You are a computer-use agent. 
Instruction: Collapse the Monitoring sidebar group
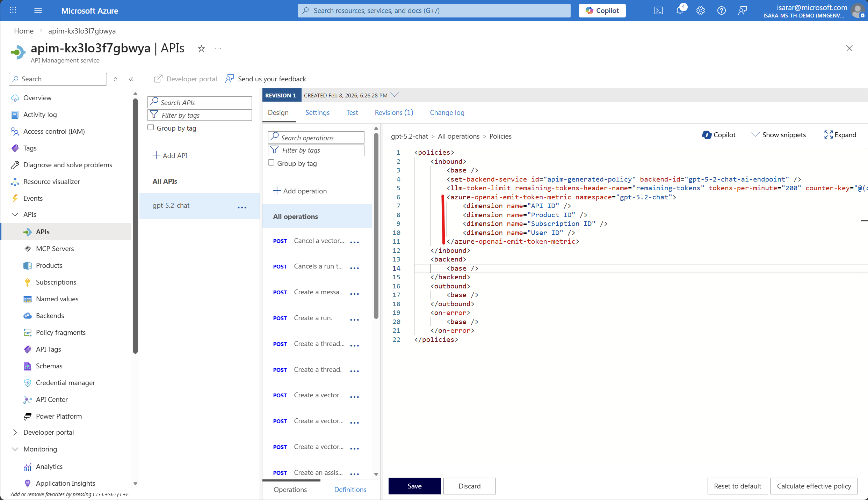tap(15, 449)
